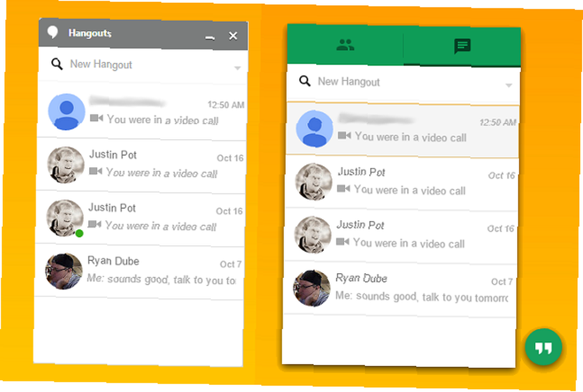Expand the dropdown arrow in the green window
This screenshot has width=583, height=392.
pyautogui.click(x=508, y=86)
